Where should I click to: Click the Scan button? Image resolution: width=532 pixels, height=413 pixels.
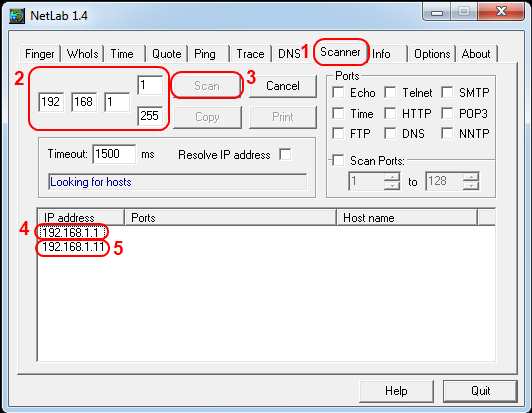click(x=207, y=86)
